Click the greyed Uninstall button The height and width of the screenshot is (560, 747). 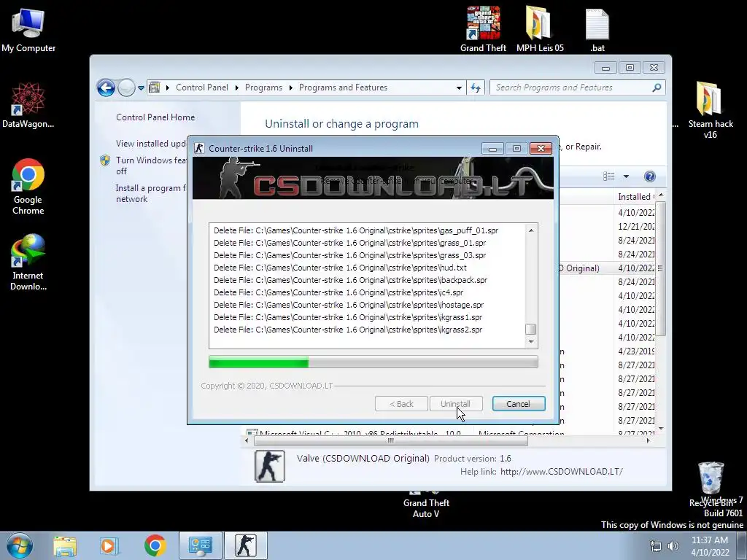point(455,404)
